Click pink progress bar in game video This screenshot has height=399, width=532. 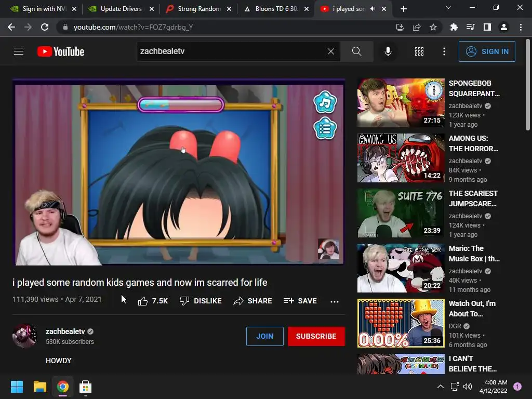point(181,104)
